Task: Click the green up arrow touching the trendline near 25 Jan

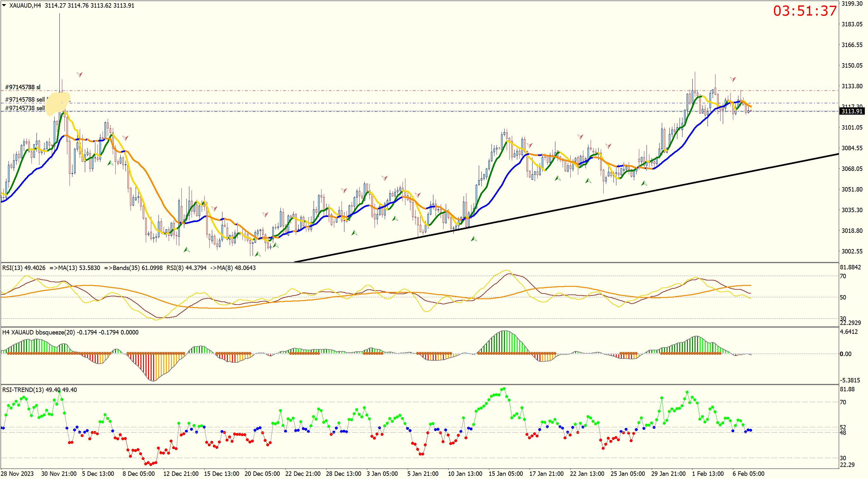Action: tap(644, 183)
